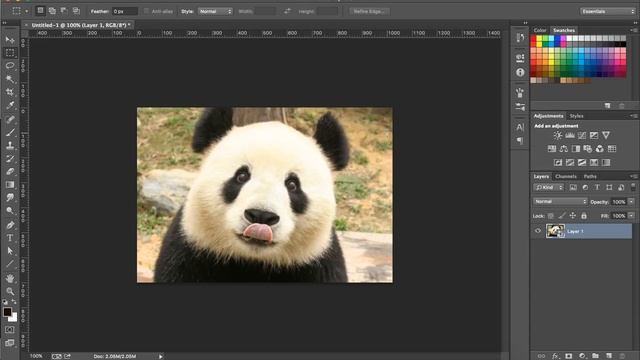Select the Rectangular Marquee tool in toolbox

[10, 53]
